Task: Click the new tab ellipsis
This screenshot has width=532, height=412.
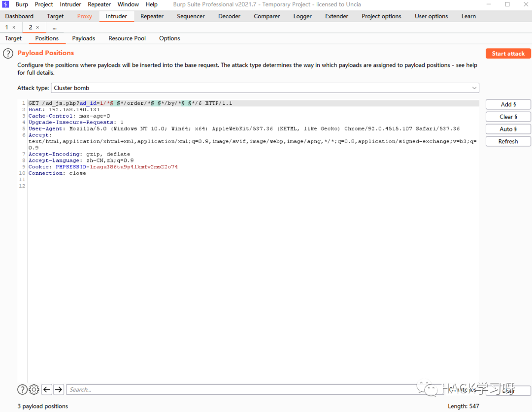Action: tap(55, 28)
